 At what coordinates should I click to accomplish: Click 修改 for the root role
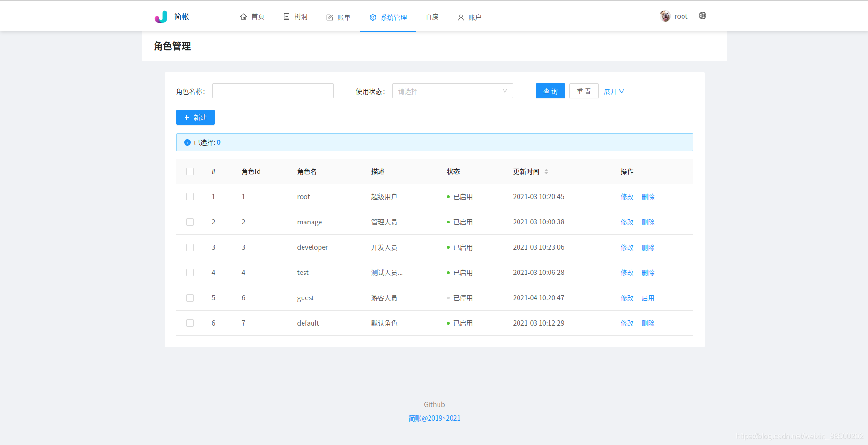(x=627, y=197)
